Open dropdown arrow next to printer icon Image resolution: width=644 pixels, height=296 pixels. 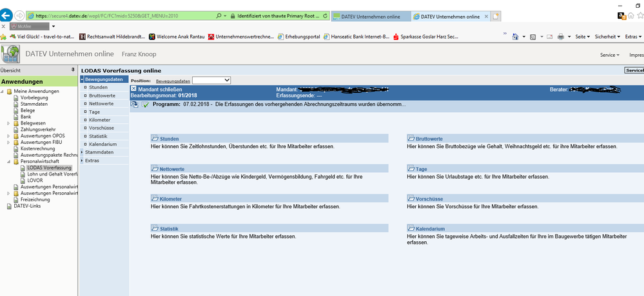pos(570,37)
